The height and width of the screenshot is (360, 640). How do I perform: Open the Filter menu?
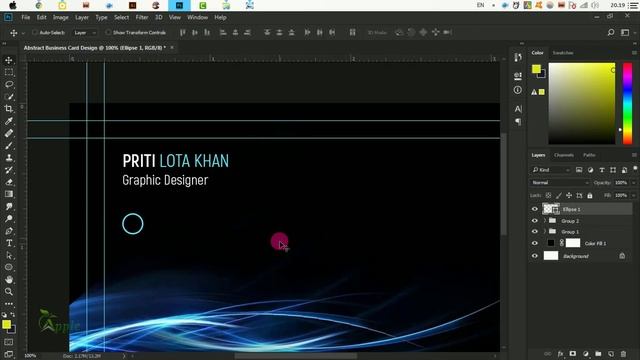pos(142,18)
